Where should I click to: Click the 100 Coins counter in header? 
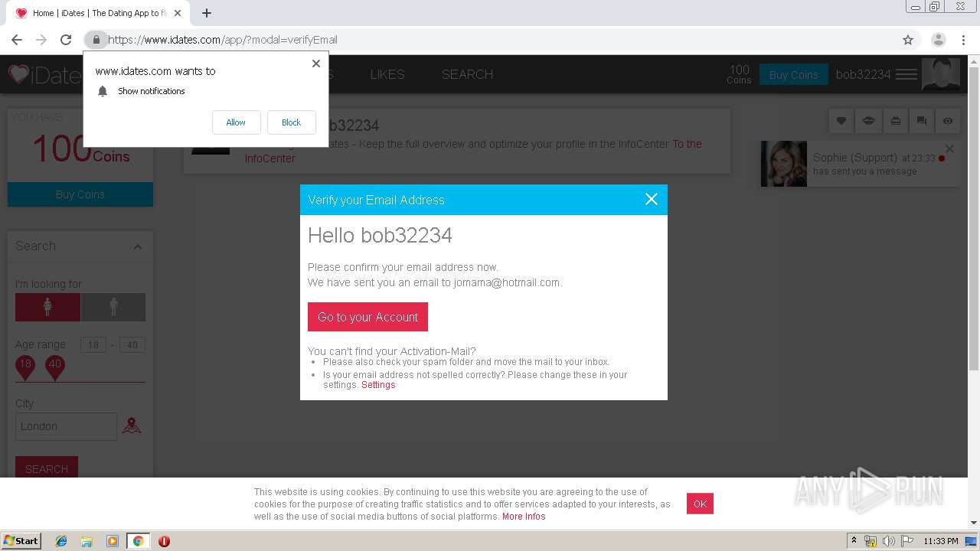(x=739, y=74)
